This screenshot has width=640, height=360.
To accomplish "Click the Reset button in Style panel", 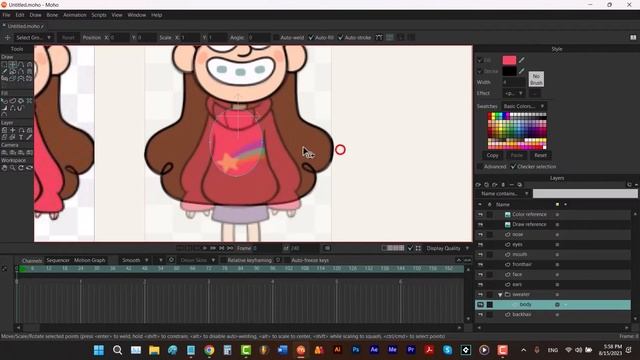I will [x=540, y=155].
